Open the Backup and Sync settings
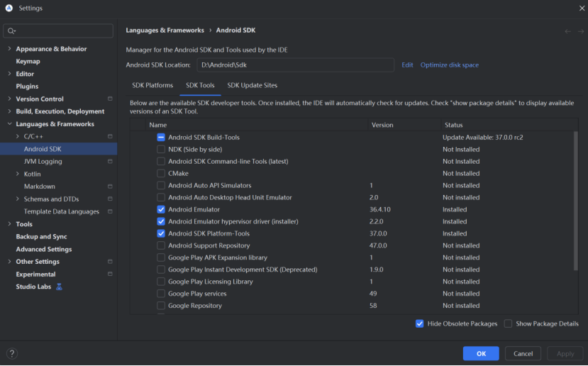The height and width of the screenshot is (366, 588). [41, 237]
